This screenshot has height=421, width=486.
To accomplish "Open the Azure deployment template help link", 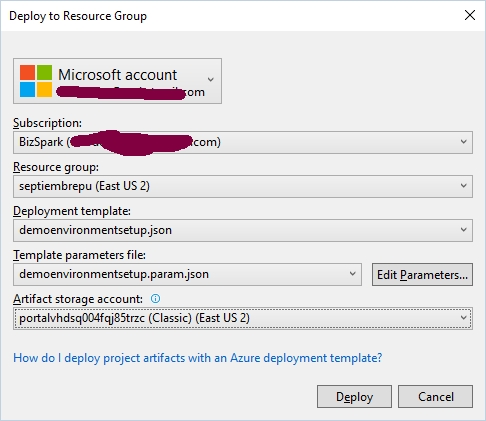I will (x=198, y=358).
